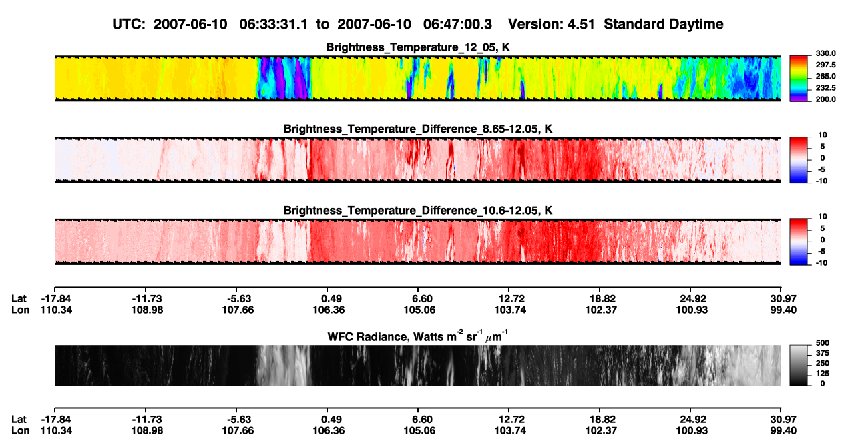Click the Brightness Temperature 12.05 image strip
This screenshot has width=868, height=445.
pyautogui.click(x=417, y=78)
